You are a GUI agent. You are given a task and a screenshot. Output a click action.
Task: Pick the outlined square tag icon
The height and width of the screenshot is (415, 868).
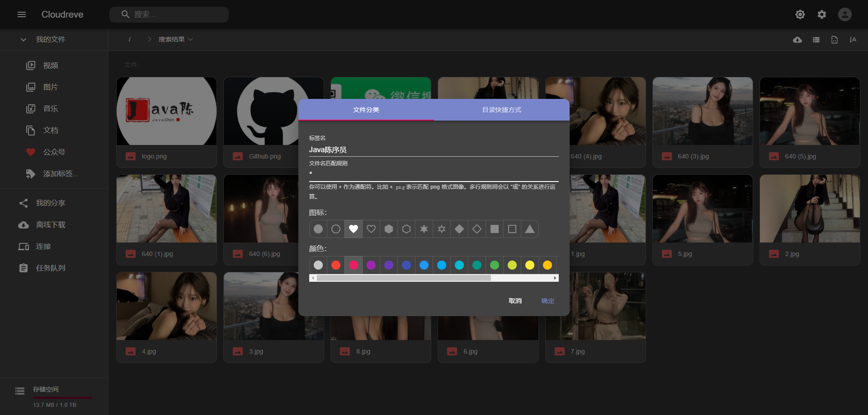[512, 229]
